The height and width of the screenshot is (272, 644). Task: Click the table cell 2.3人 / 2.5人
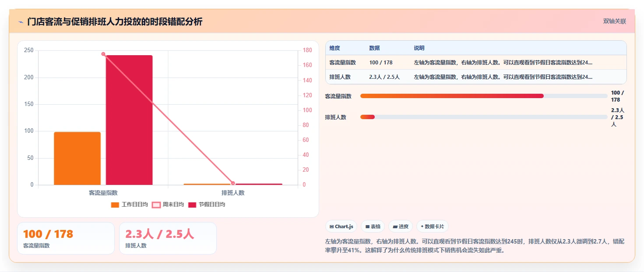pos(384,77)
